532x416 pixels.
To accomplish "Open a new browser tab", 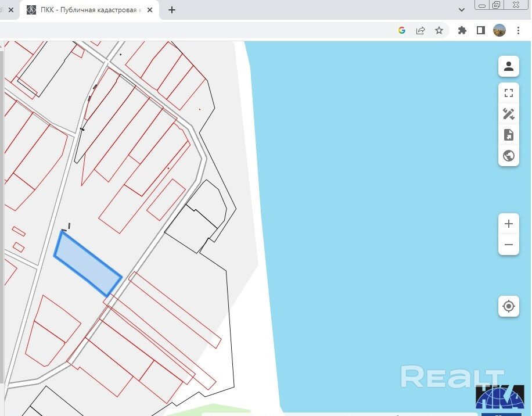I will 172,10.
